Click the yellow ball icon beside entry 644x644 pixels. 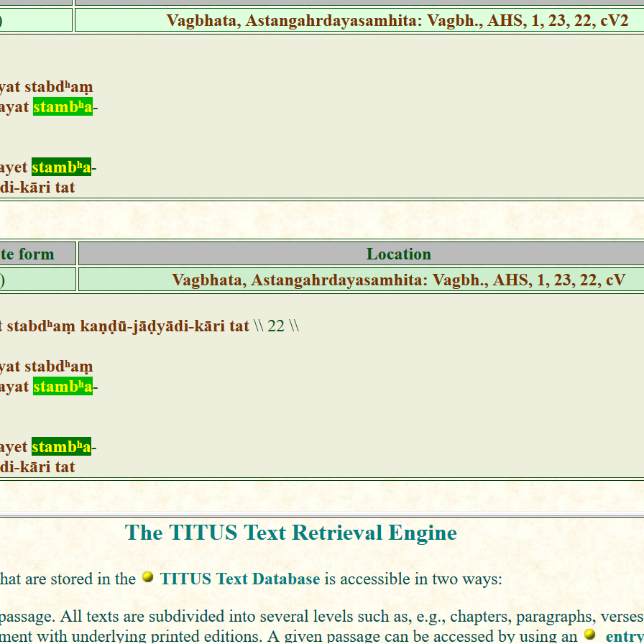coord(590,635)
